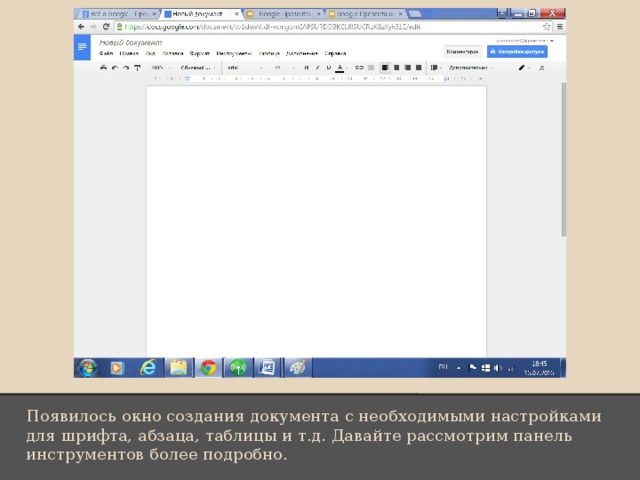Open the green network app on taskbar
This screenshot has height=480, width=640.
coord(238,368)
